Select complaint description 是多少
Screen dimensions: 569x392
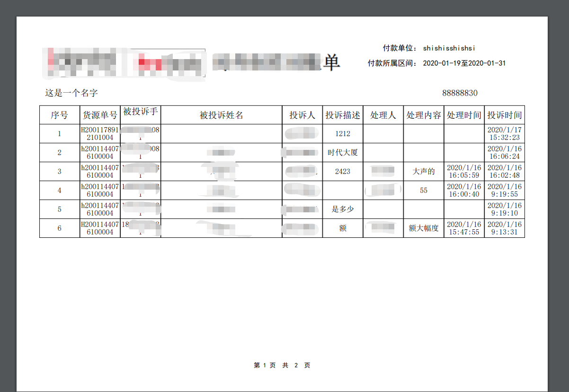pos(343,209)
